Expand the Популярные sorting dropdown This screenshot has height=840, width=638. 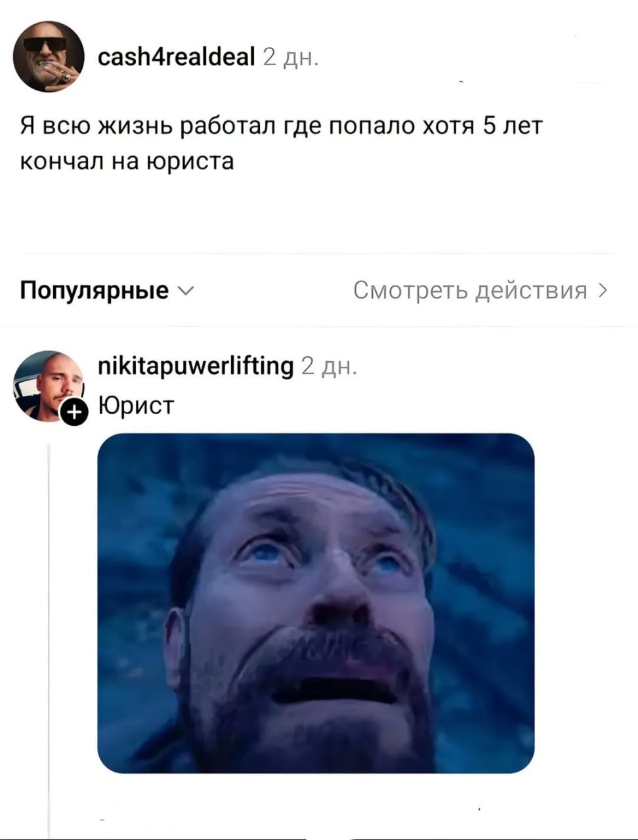(106, 290)
